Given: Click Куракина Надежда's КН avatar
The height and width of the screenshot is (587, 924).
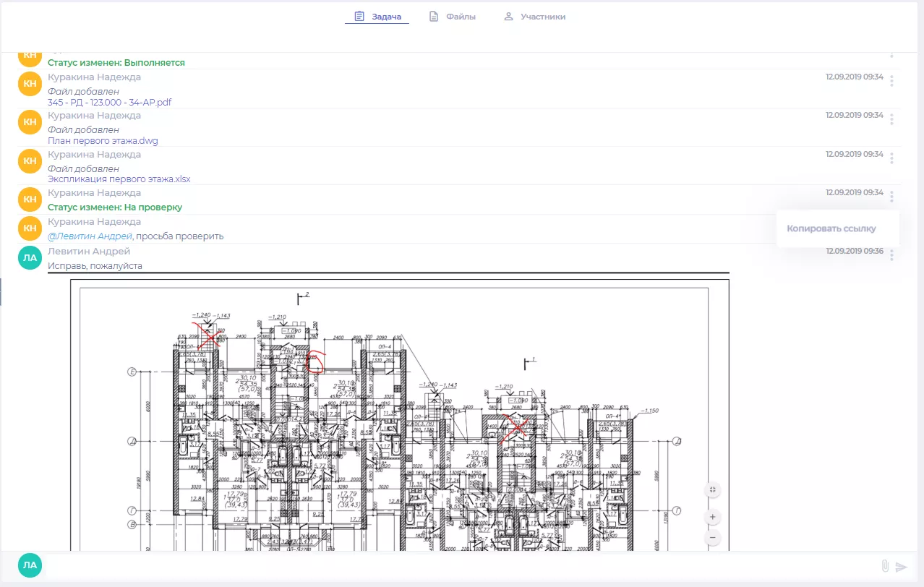Looking at the screenshot, I should (x=29, y=84).
